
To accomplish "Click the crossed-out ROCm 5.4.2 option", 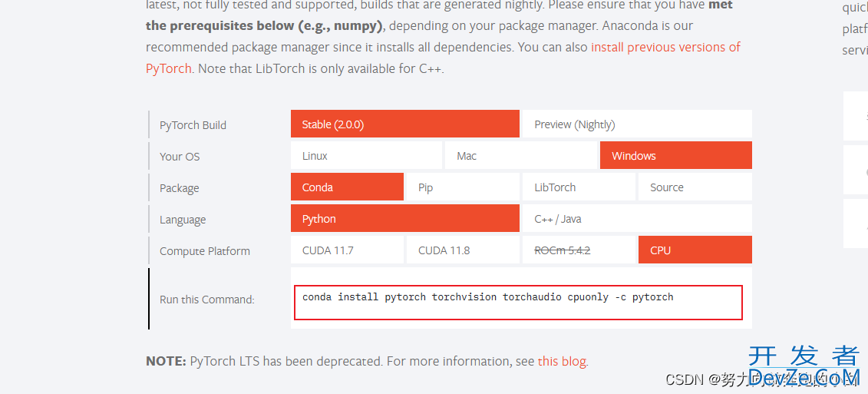I will [x=579, y=250].
